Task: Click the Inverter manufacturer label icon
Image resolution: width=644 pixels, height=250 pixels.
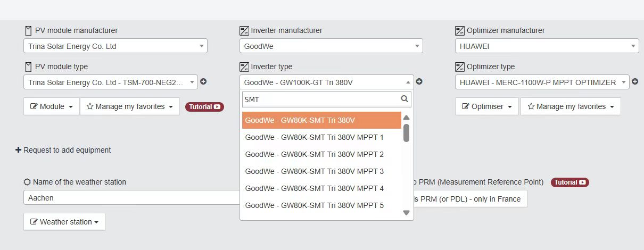Action: [x=244, y=31]
